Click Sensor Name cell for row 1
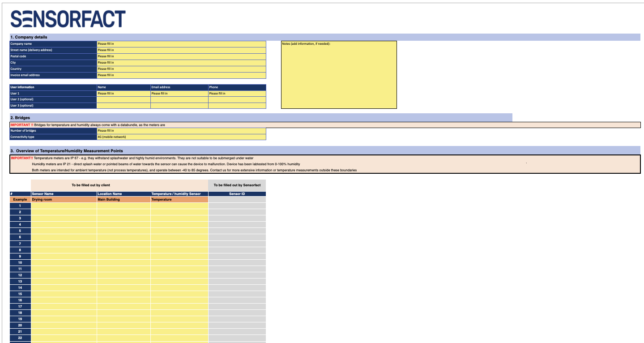Viewport: 644px width, 343px height. tap(64, 206)
